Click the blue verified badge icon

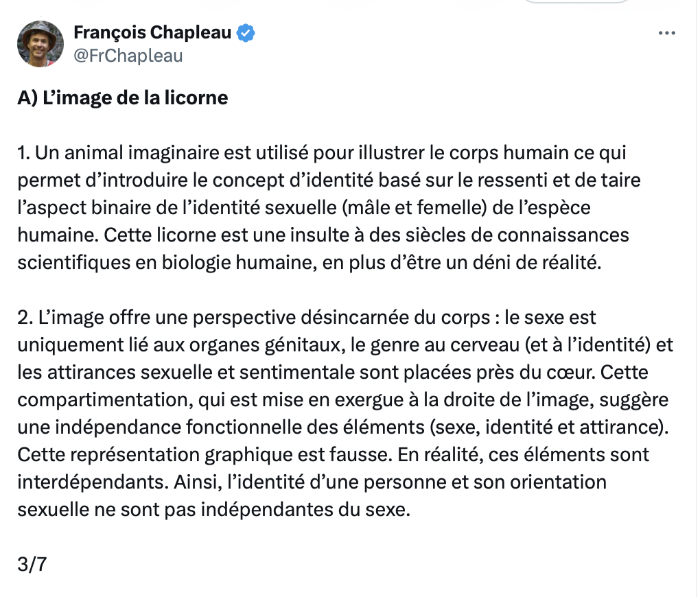(x=246, y=33)
